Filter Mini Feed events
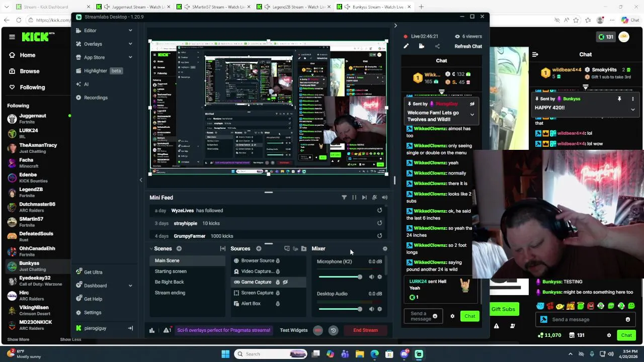 point(344,198)
